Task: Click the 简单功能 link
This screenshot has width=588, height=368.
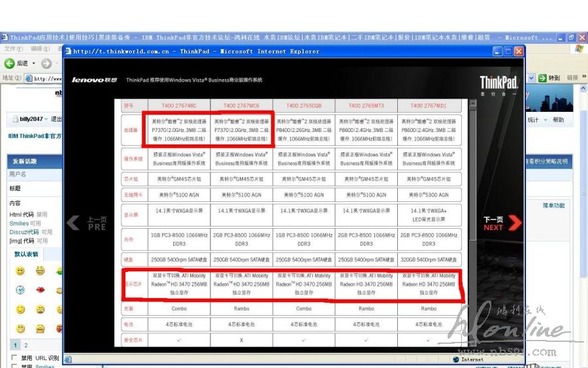Action: [553, 205]
